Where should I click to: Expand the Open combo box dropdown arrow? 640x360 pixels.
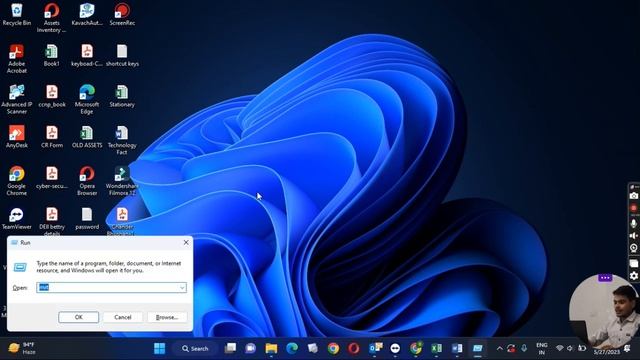[182, 288]
